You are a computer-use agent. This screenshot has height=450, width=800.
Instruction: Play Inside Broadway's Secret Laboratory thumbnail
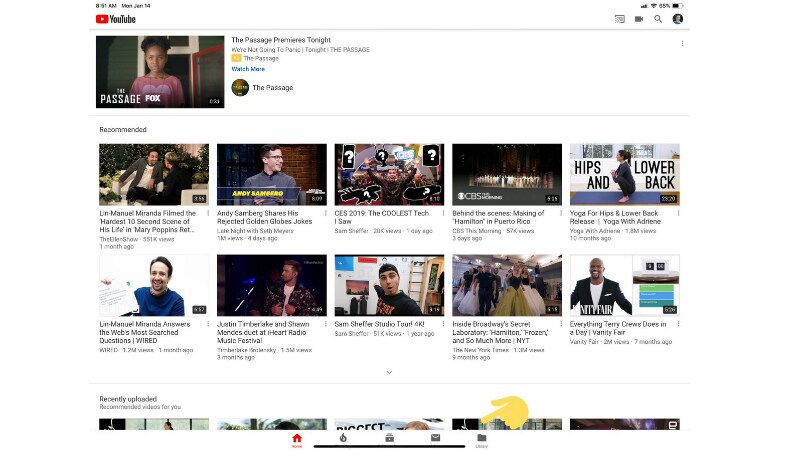(x=507, y=285)
